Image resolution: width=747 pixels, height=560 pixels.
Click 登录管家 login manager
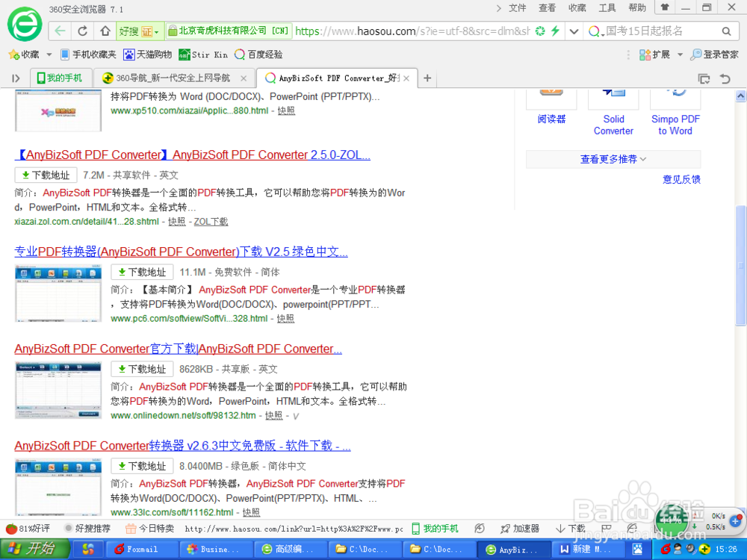(x=715, y=55)
